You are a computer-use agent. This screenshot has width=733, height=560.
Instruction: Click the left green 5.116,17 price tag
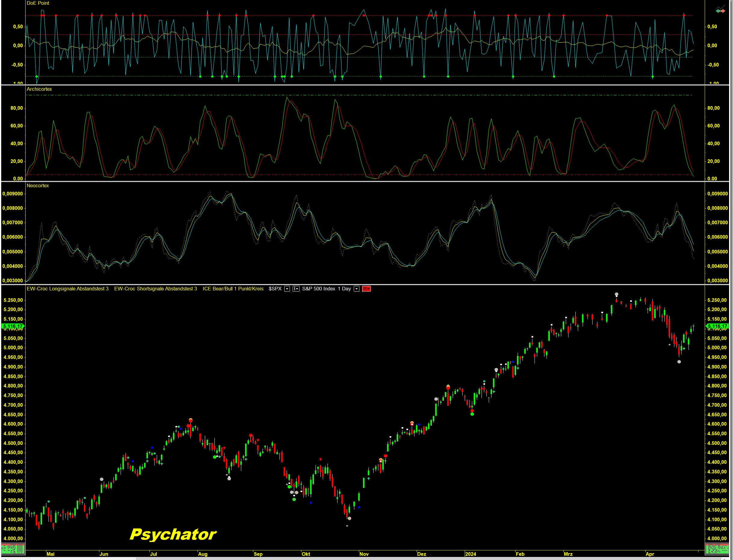tap(13, 326)
